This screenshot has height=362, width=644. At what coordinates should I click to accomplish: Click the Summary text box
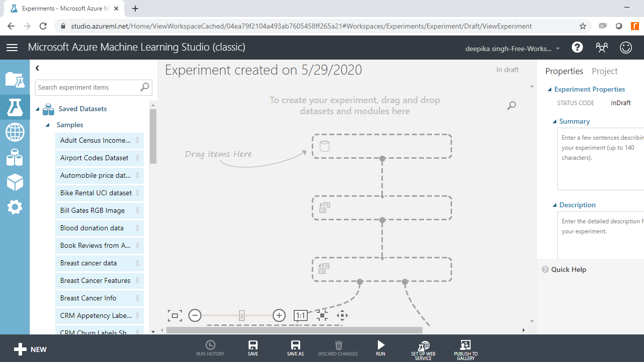click(x=600, y=159)
